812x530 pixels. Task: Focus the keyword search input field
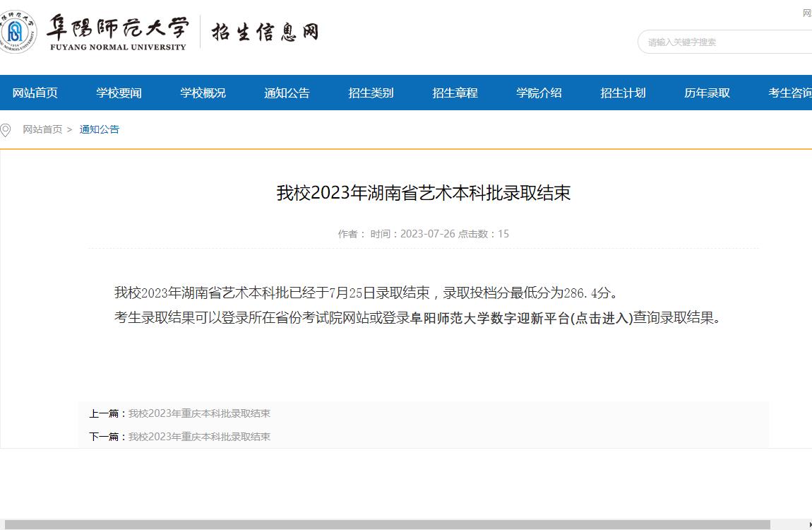click(725, 42)
